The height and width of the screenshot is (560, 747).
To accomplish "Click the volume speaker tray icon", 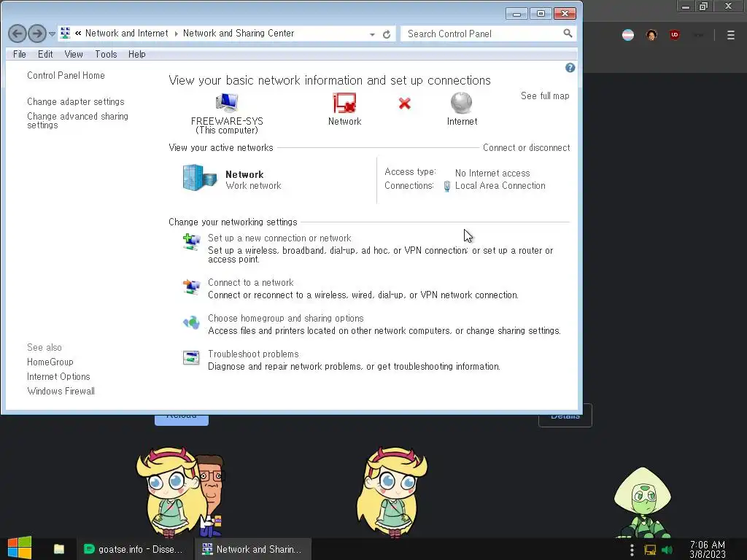I will (667, 550).
